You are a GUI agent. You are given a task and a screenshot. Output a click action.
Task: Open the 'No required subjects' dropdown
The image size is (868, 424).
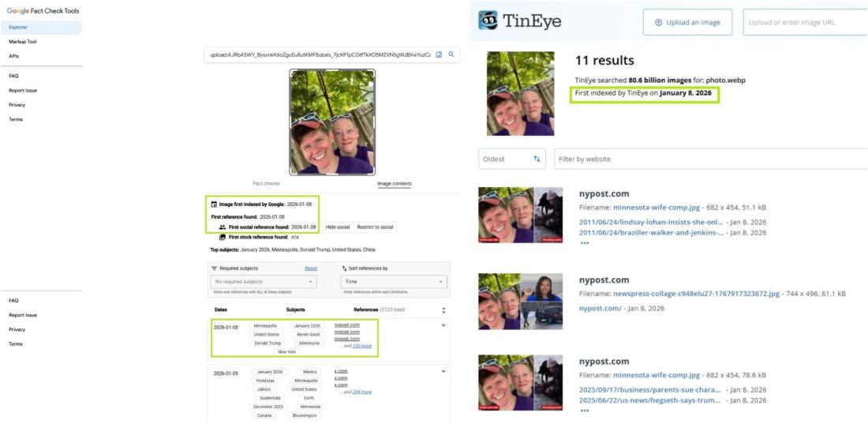[x=264, y=282]
